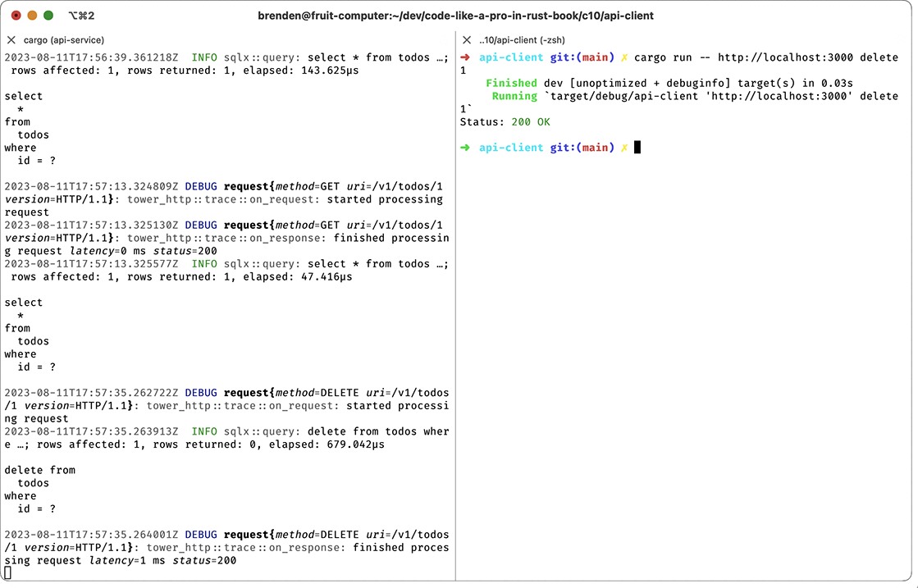Viewport: 918px width, 588px height.
Task: Click 'target(s) in 0.03s' text
Action: (795, 83)
